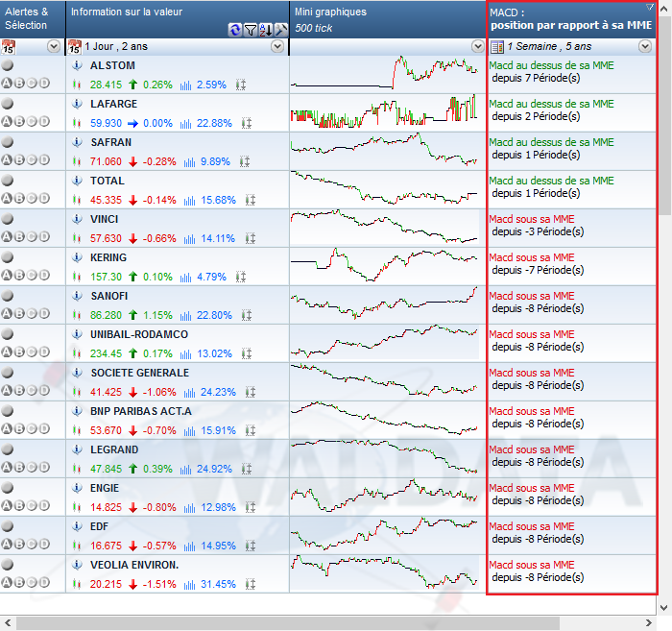Open the info bubble icon for ALSTOM
672x631 pixels.
pyautogui.click(x=77, y=65)
